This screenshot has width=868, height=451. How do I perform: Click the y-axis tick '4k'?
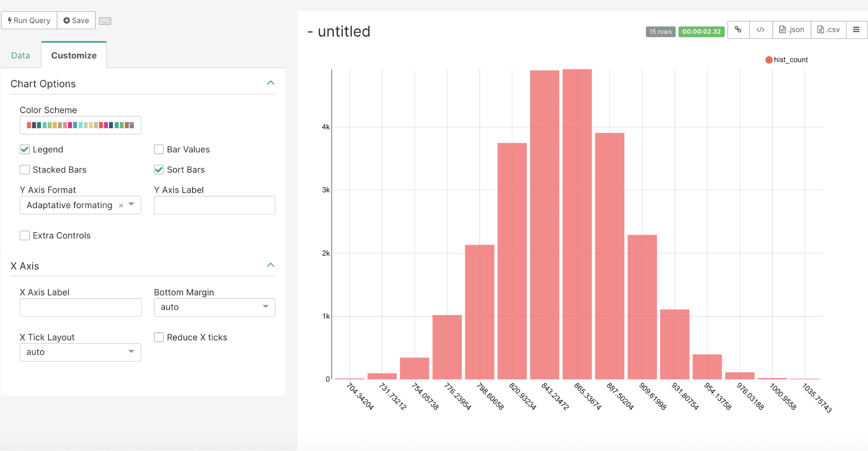click(x=326, y=127)
